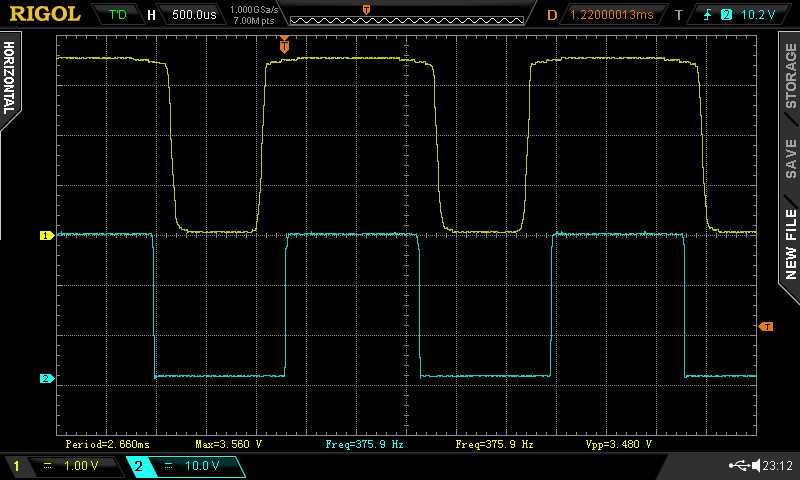This screenshot has width=800, height=480.
Task: Click the H horizontal label
Action: pos(151,15)
